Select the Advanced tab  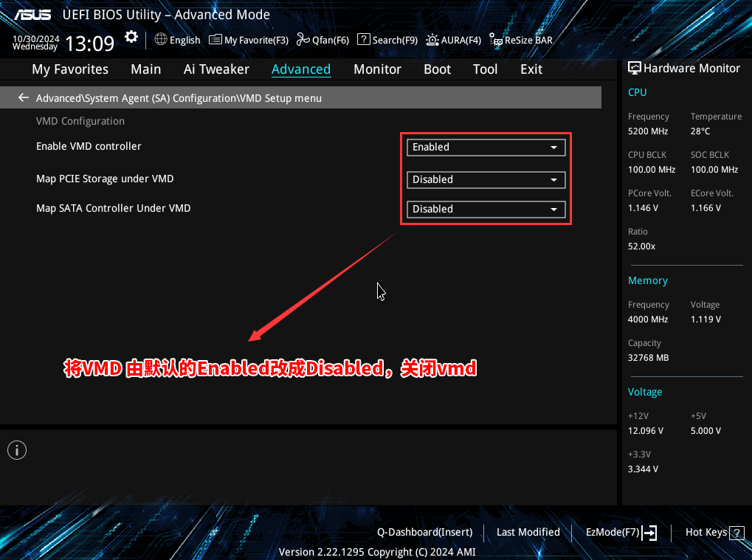click(x=301, y=69)
